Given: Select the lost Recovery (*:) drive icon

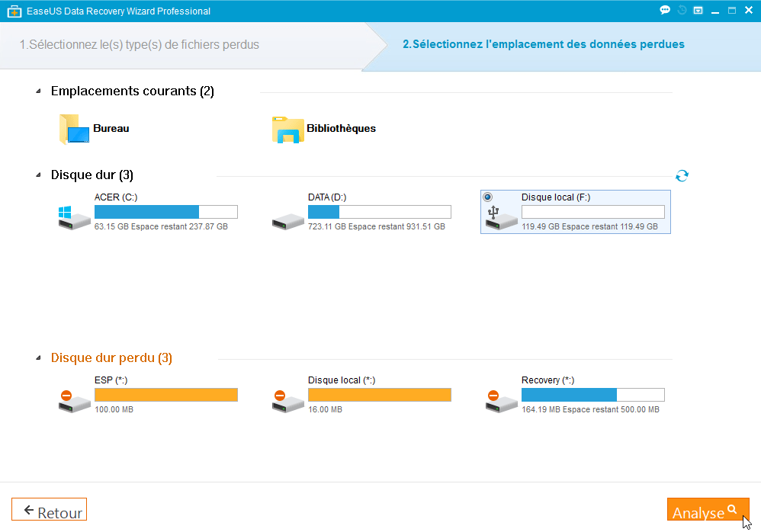Looking at the screenshot, I should [x=501, y=402].
